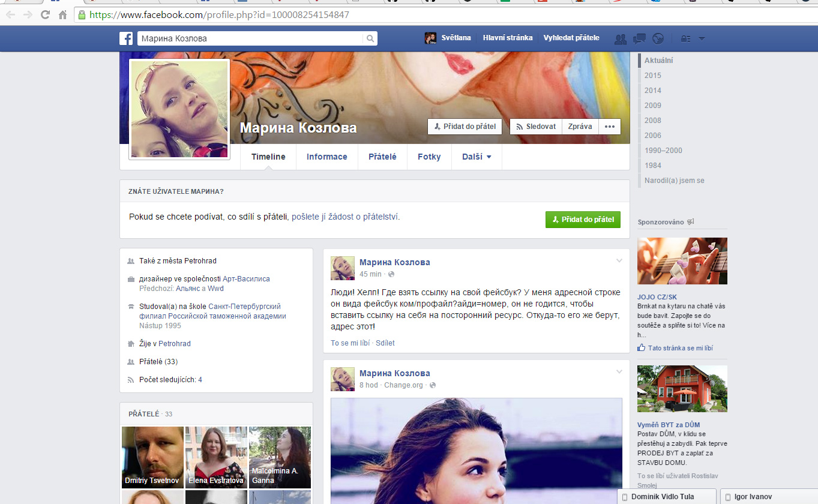
Task: Open Petrohrad link in Žije v
Action: point(175,344)
